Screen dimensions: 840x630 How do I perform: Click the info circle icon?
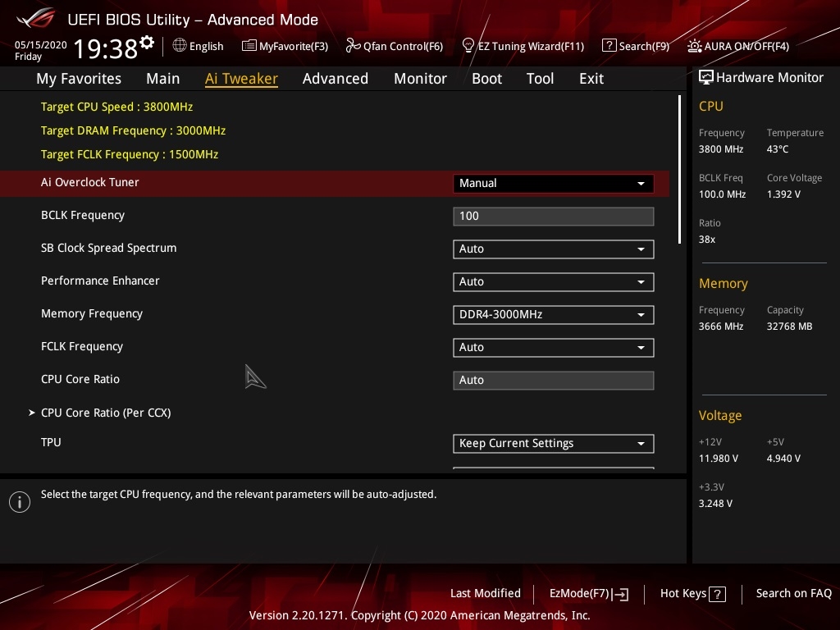pos(20,502)
